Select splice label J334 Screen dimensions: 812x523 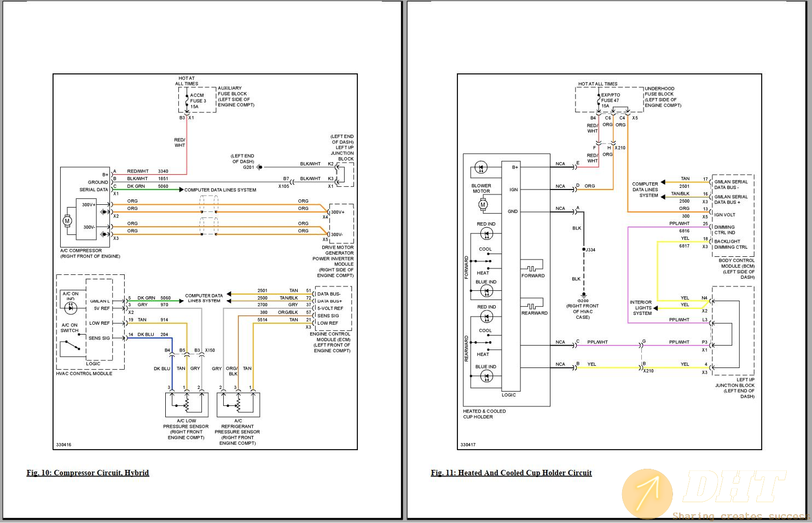point(590,250)
